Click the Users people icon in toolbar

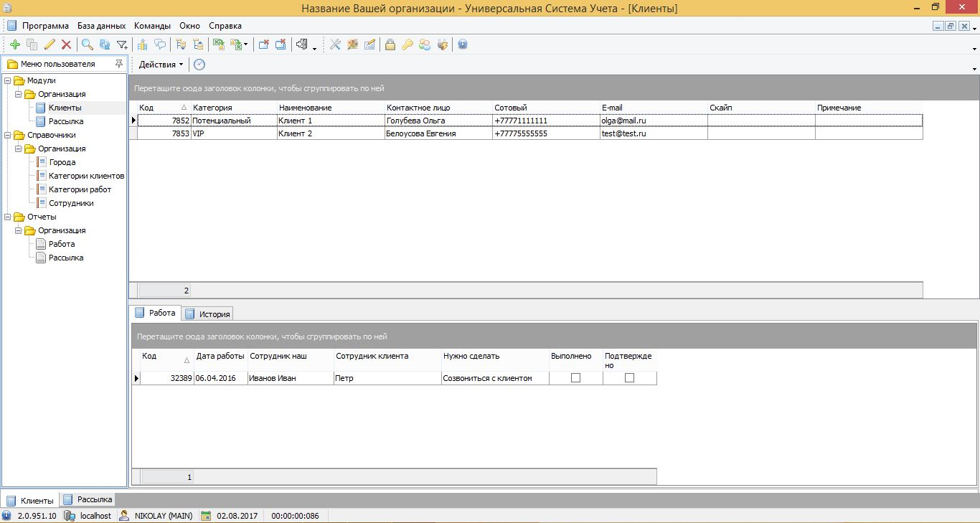[x=425, y=44]
